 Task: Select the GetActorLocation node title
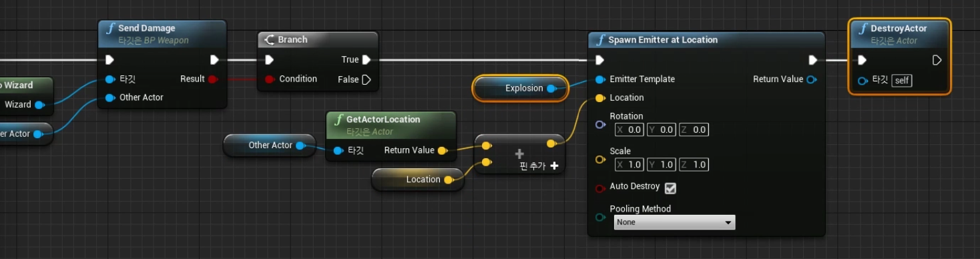[383, 119]
